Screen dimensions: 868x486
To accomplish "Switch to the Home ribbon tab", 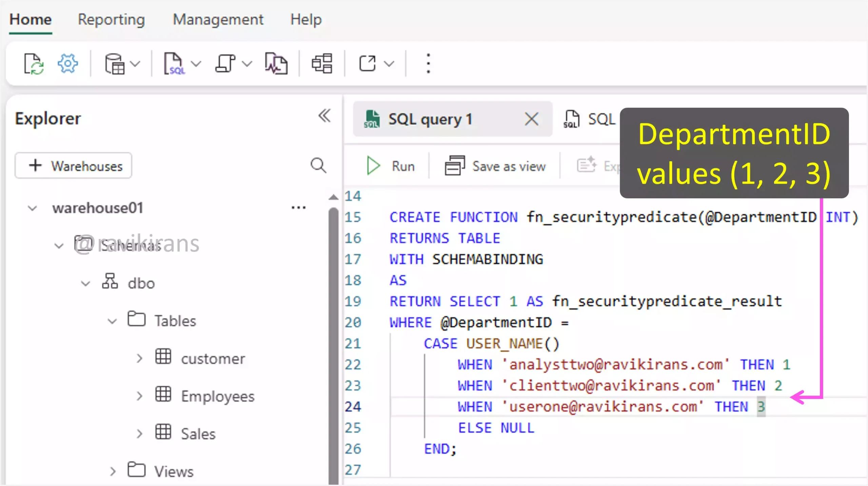I will tap(31, 20).
